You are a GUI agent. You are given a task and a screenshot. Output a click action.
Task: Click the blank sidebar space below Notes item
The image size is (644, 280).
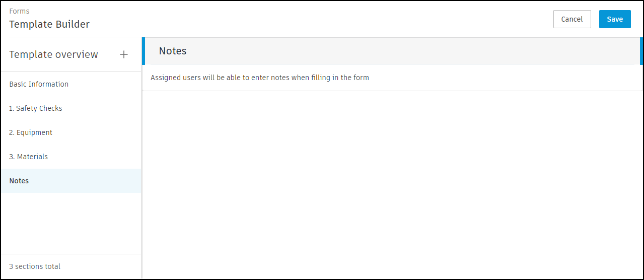coord(70,222)
